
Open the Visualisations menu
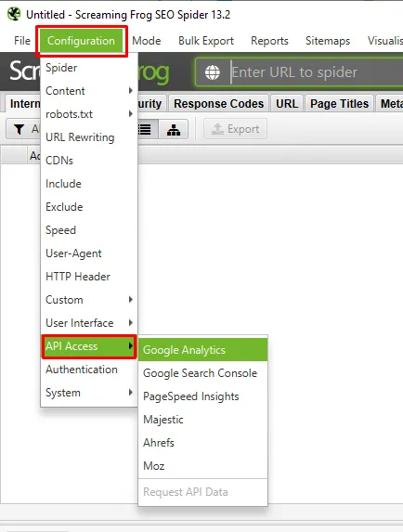[x=384, y=41]
